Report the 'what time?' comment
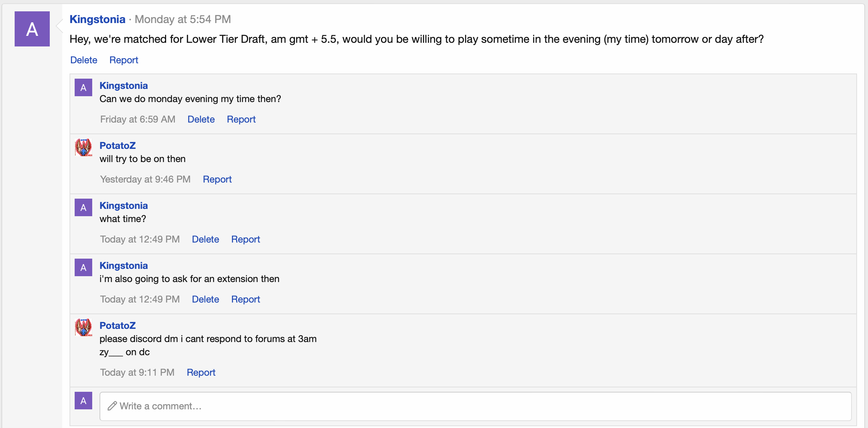Viewport: 868px width, 428px height. (246, 239)
